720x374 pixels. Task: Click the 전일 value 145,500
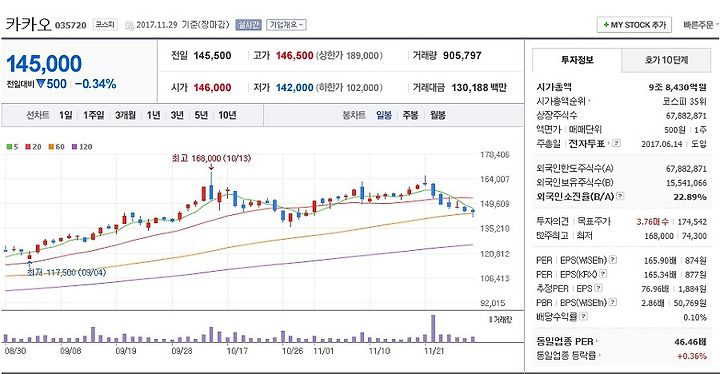click(x=212, y=56)
